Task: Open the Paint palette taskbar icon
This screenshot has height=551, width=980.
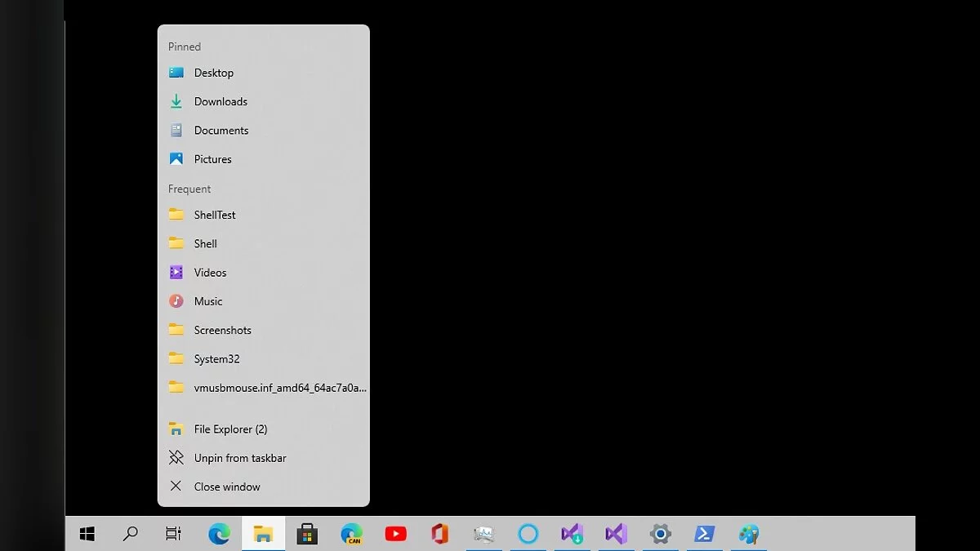Action: point(749,534)
